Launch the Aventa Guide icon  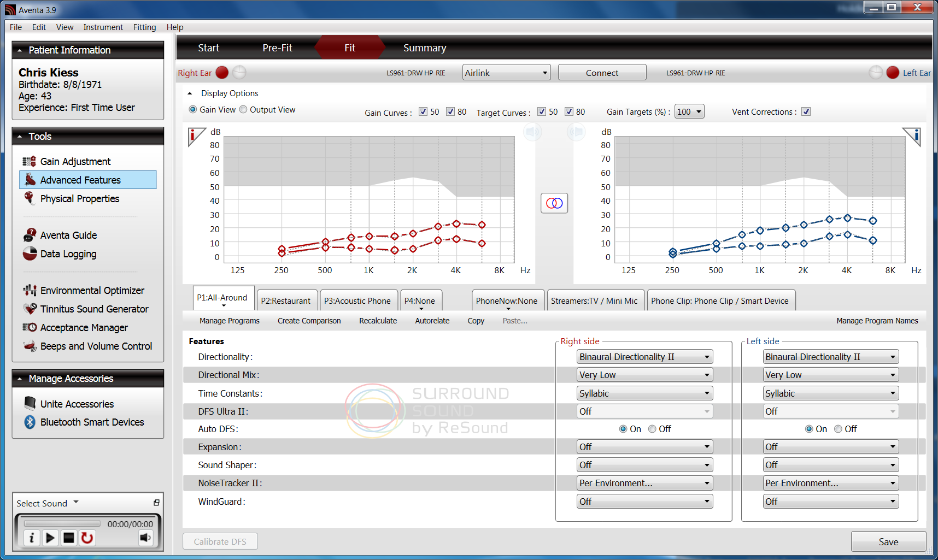(30, 235)
